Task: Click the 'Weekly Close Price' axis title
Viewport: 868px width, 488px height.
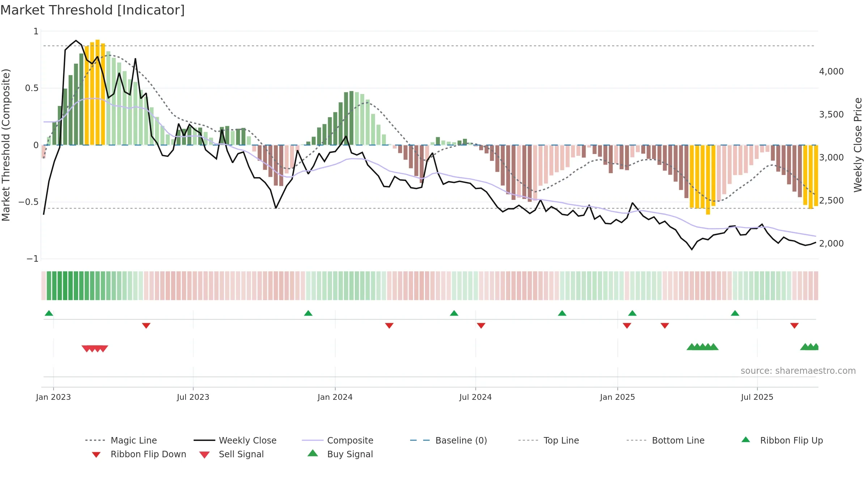Action: pos(858,145)
